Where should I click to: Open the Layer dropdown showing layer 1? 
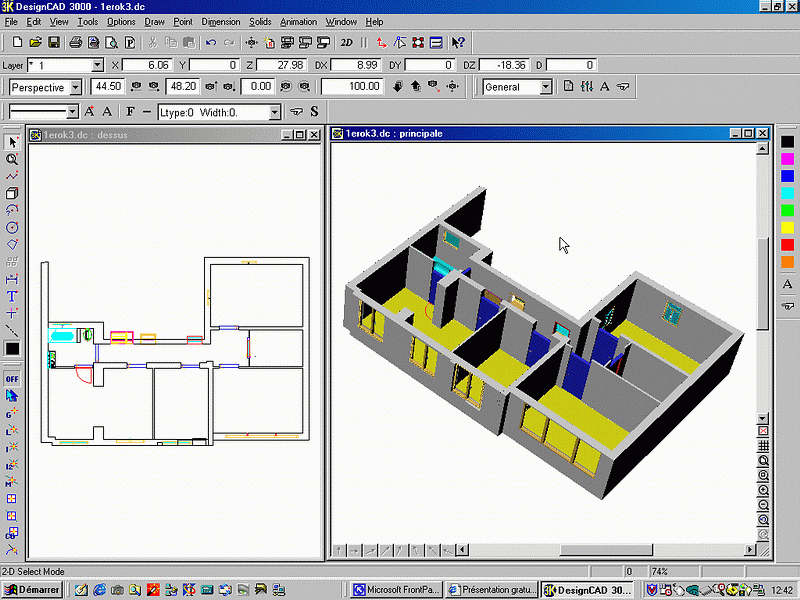point(97,64)
